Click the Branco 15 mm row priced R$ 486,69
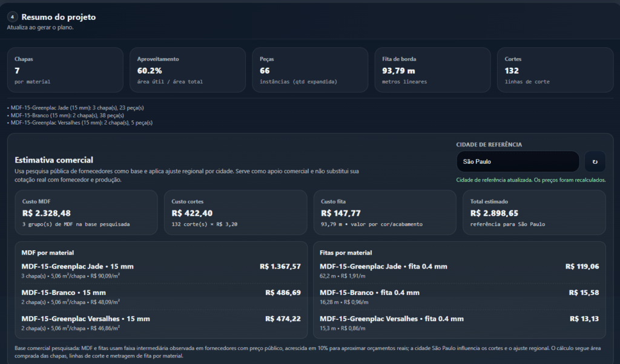The width and height of the screenshot is (620, 364). [160, 296]
